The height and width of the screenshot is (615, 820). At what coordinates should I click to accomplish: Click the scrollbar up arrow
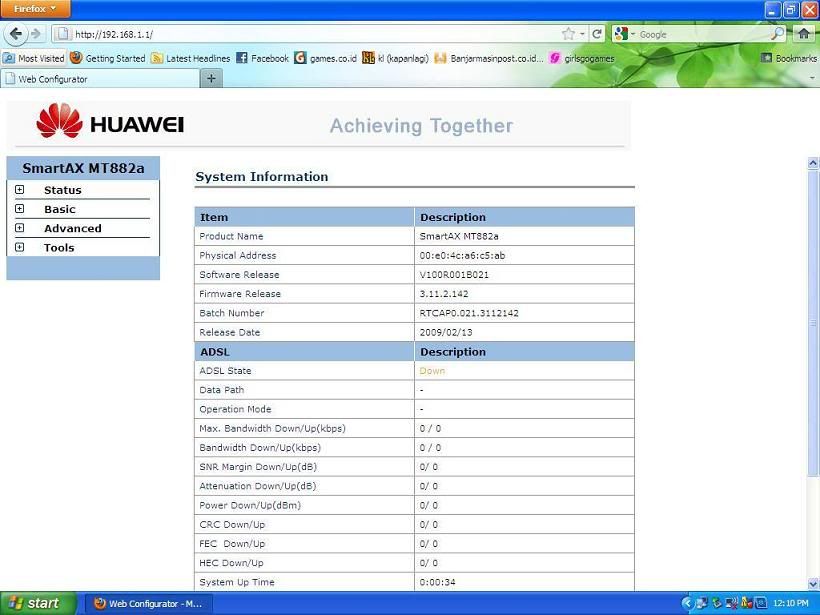(813, 163)
